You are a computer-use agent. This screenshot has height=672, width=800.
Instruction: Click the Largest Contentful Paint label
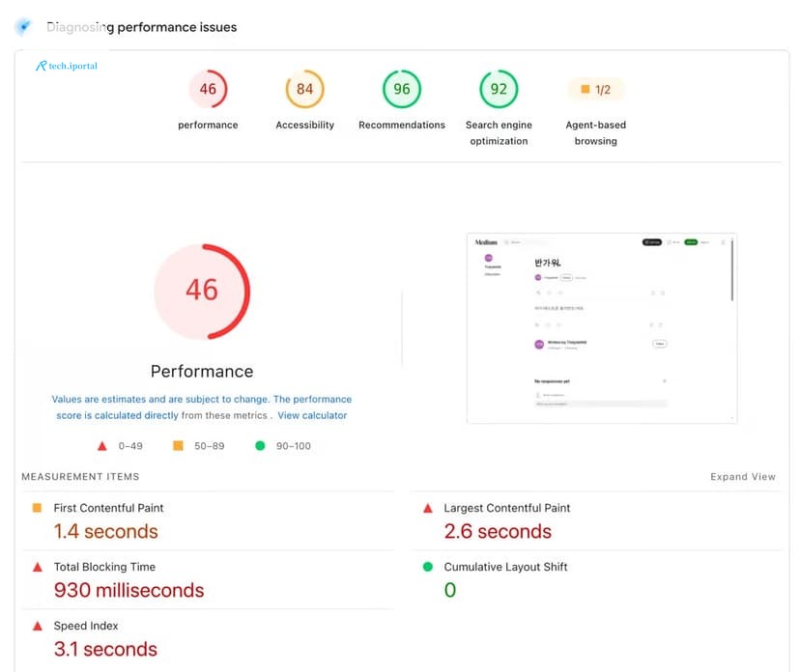(506, 508)
